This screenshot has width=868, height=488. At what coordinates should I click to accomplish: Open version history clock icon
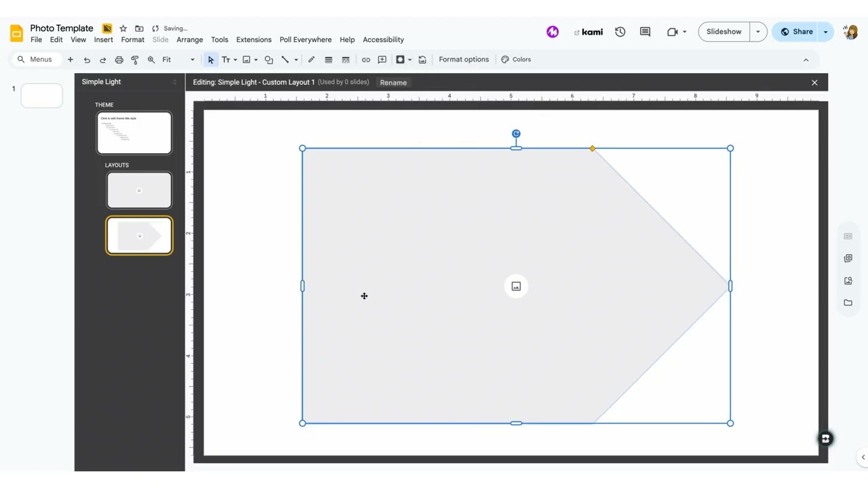[620, 32]
